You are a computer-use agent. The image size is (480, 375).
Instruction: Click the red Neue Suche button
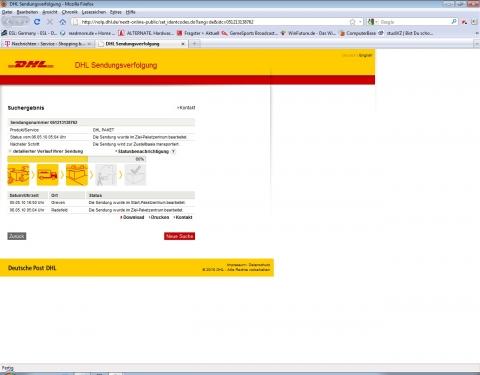(179, 236)
